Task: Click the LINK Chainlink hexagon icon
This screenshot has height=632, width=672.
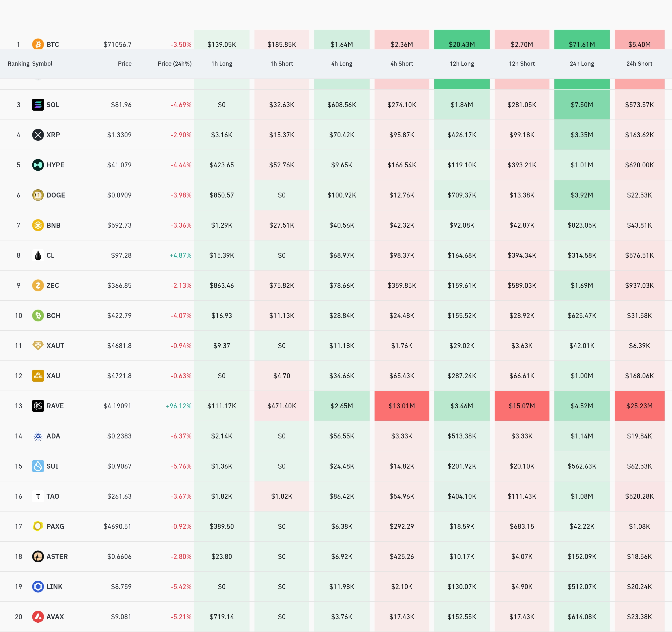Action: [x=38, y=586]
